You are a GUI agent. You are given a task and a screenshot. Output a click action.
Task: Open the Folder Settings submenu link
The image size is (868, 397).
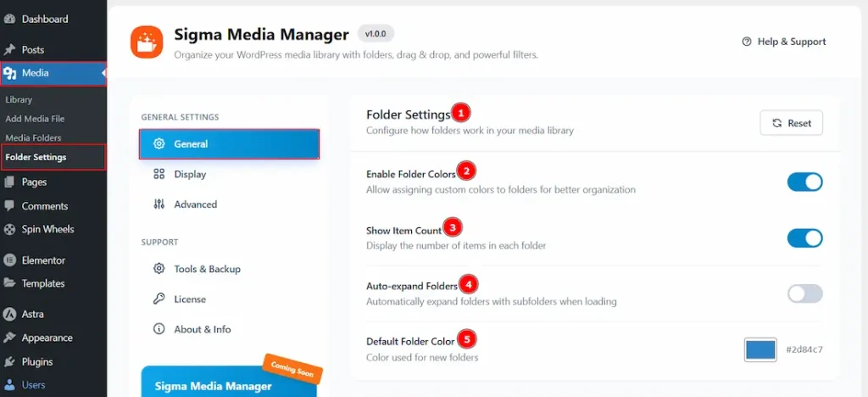pyautogui.click(x=36, y=157)
